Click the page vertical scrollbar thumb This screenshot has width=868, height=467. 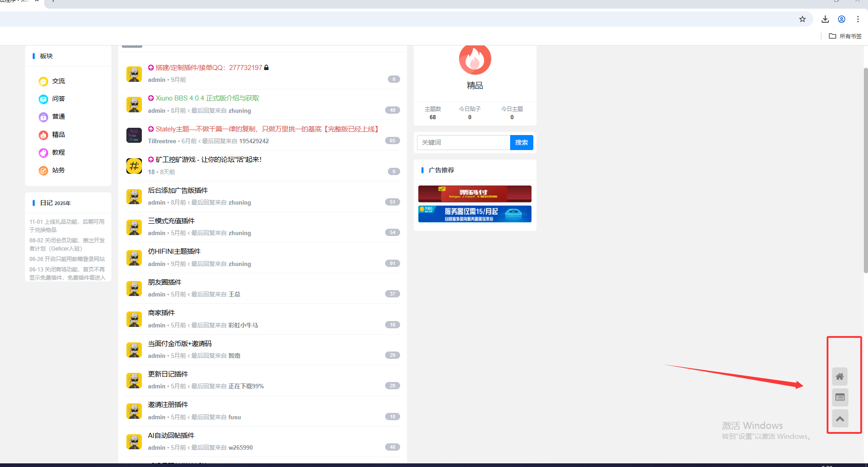click(x=865, y=171)
